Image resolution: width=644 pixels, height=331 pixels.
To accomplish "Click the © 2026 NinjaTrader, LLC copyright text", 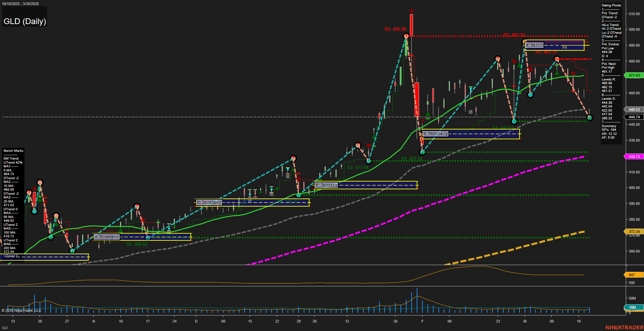I will [x=20, y=310].
